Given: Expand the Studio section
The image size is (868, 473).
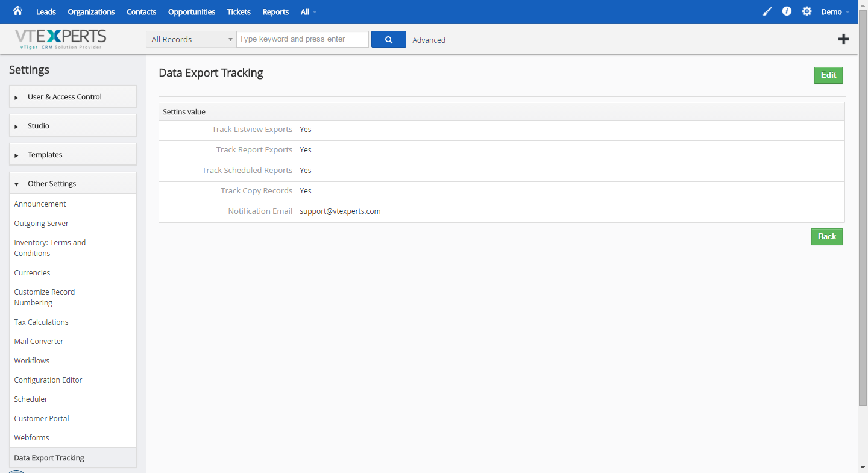Looking at the screenshot, I should coord(73,125).
